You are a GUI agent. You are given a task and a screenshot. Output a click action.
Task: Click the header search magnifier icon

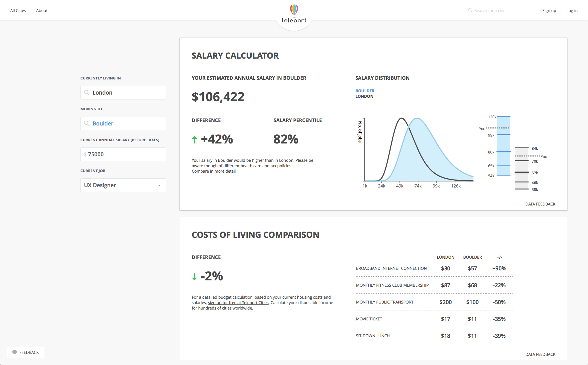470,10
